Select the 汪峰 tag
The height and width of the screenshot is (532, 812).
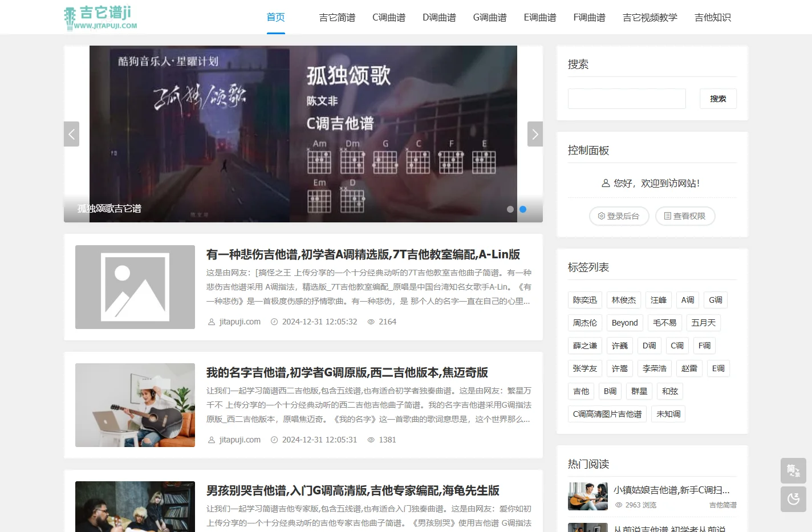[x=659, y=300]
